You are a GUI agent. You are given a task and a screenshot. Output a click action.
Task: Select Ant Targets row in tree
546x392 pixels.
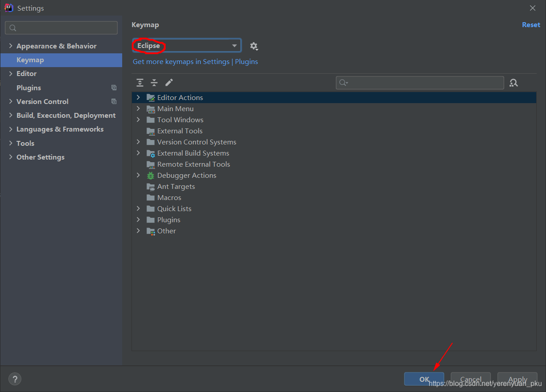(334, 187)
